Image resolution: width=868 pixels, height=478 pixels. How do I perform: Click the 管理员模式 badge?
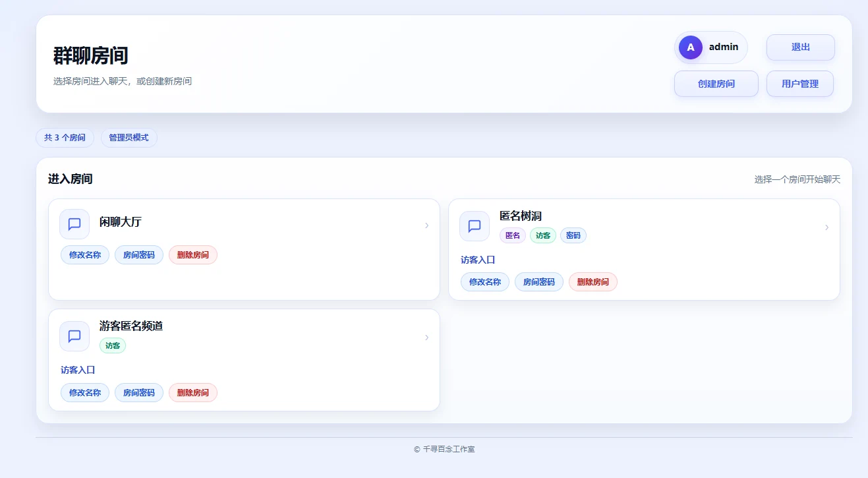click(129, 138)
